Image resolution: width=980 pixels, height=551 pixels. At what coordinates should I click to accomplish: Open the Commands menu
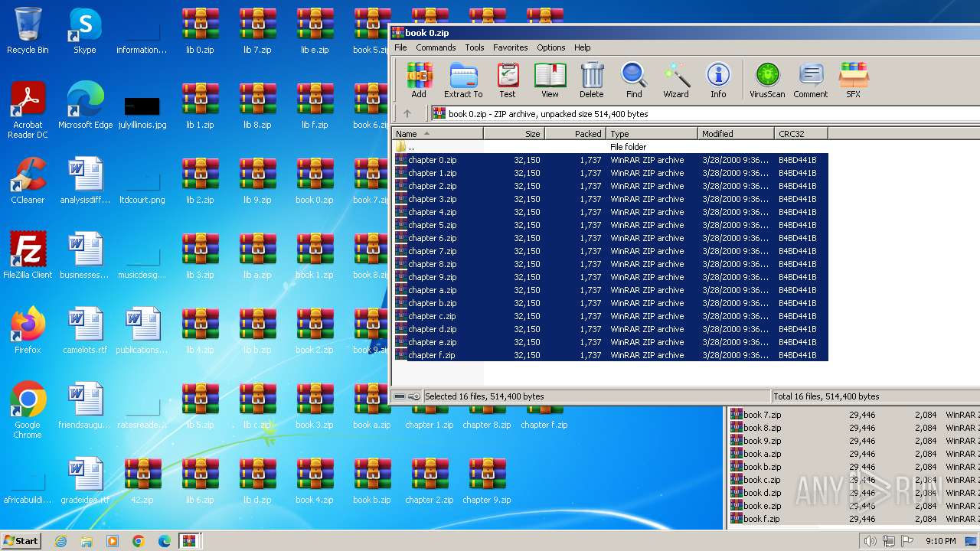pos(436,47)
